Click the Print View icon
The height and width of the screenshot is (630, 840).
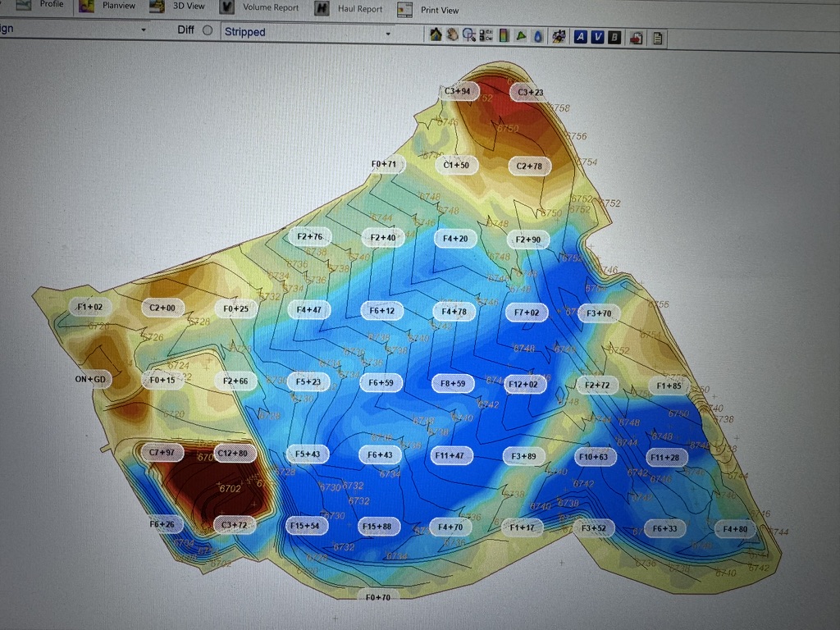coord(404,9)
